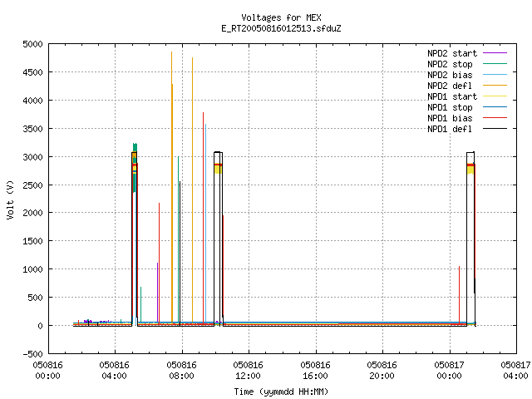The image size is (532, 399).
Task: Click the 050817 04:00 x-axis tick label
Action: point(515,371)
